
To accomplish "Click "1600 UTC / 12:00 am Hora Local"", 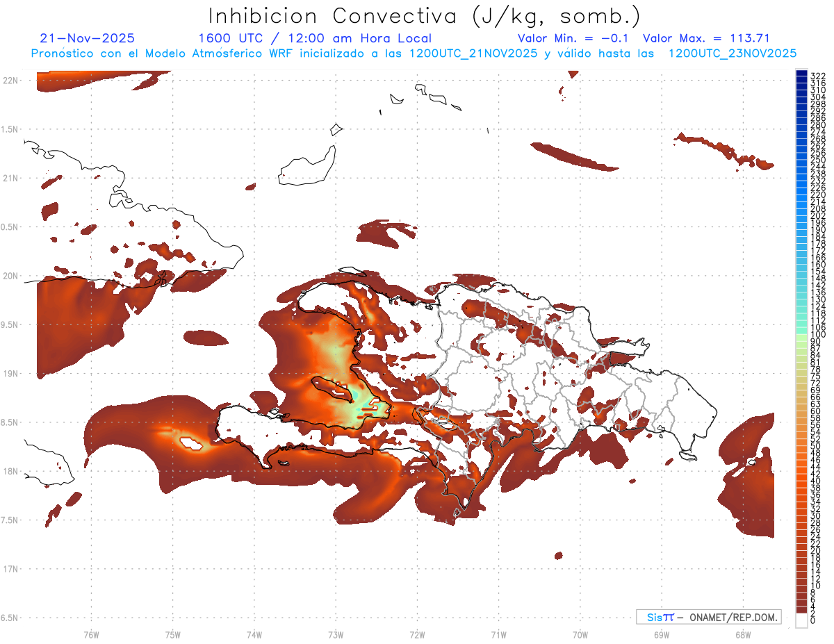I will [315, 38].
